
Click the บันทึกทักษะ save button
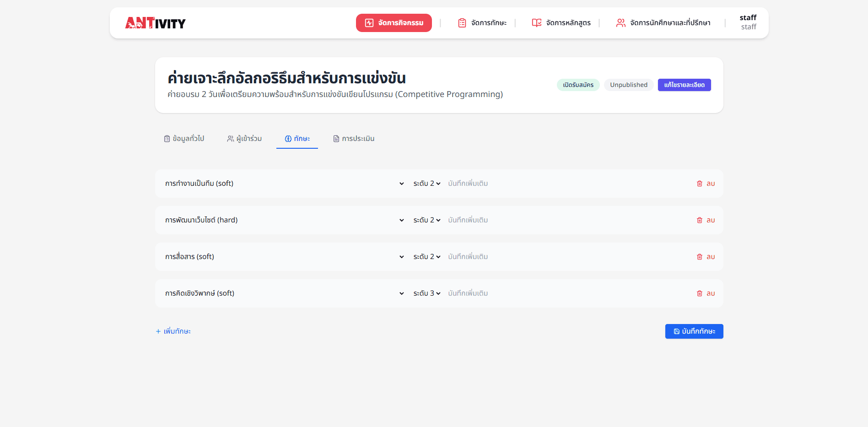(694, 331)
